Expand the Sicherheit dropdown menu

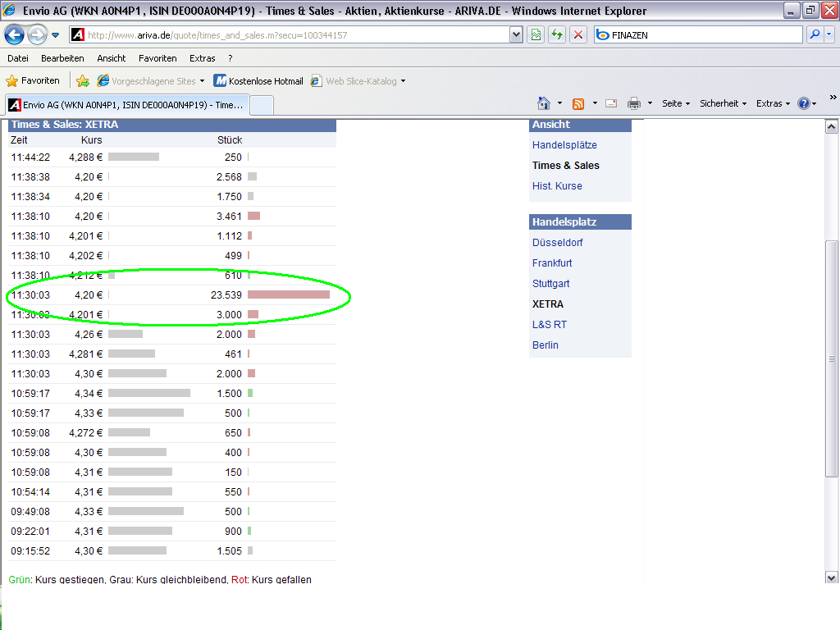tap(723, 103)
